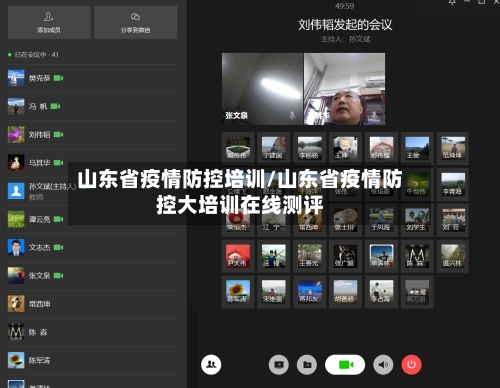Image resolution: width=500 pixels, height=388 pixels.
Task: Open the 温兴林 participant tile
Action: pos(453,256)
